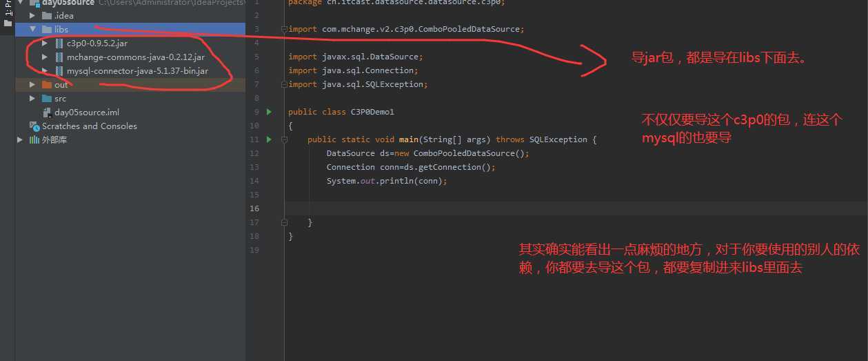
Task: Click fold end marker at line 7
Action: (x=283, y=84)
